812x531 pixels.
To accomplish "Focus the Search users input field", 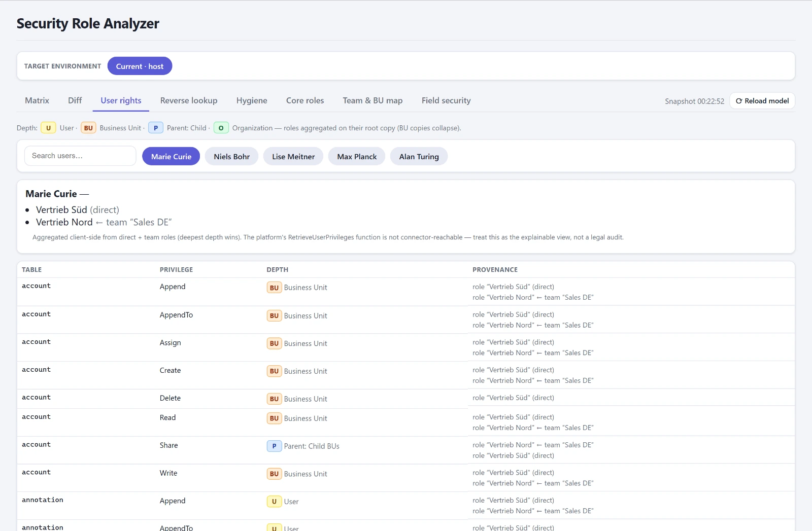I will (80, 156).
